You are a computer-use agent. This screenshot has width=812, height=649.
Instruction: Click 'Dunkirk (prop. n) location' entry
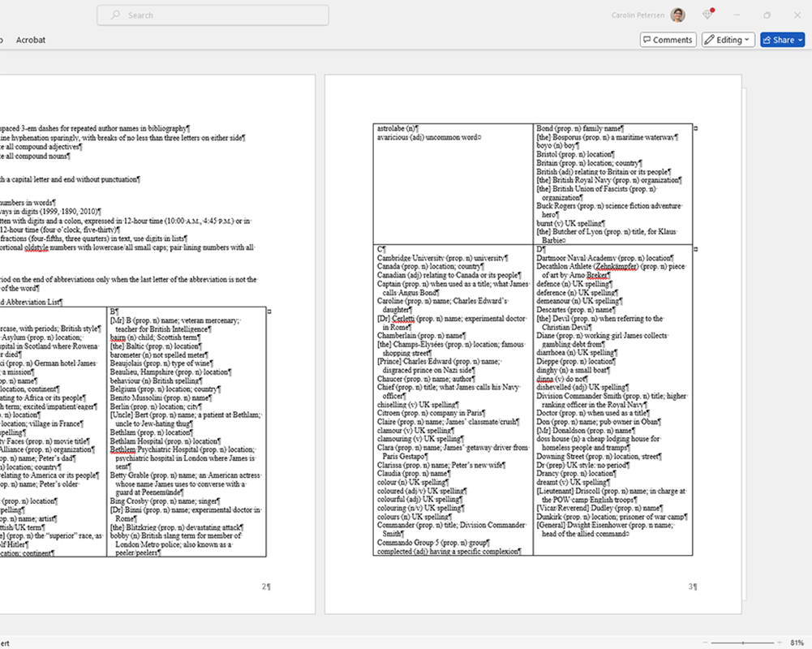(612, 517)
